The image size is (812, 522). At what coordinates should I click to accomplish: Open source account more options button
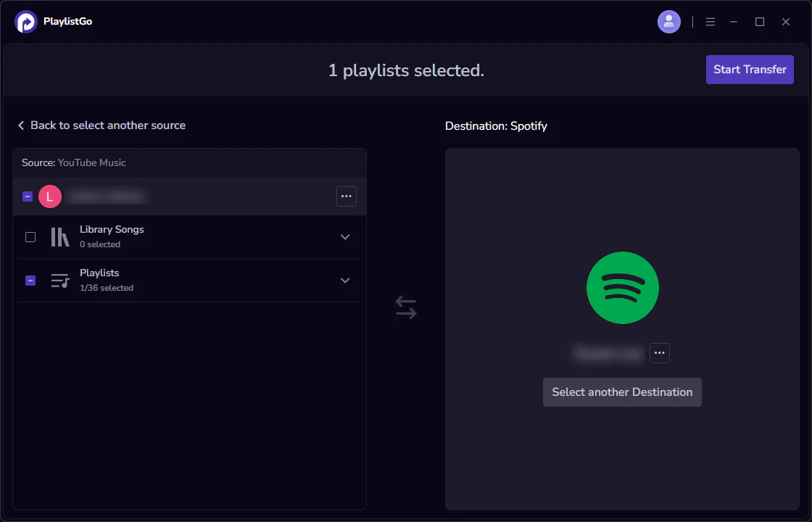click(x=347, y=196)
